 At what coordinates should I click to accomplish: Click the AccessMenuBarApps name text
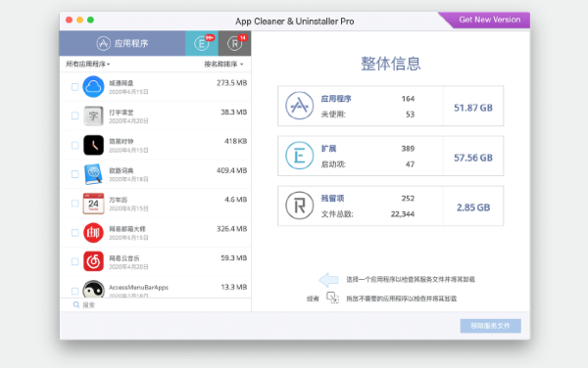[138, 288]
